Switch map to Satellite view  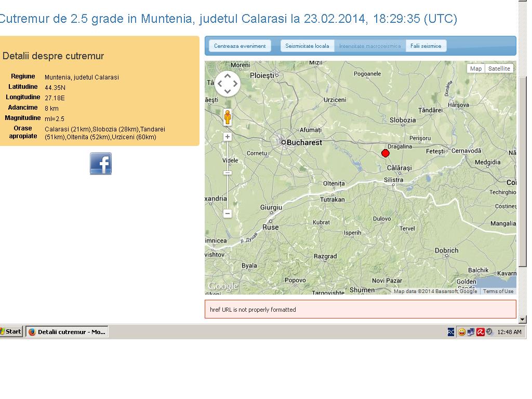[499, 69]
